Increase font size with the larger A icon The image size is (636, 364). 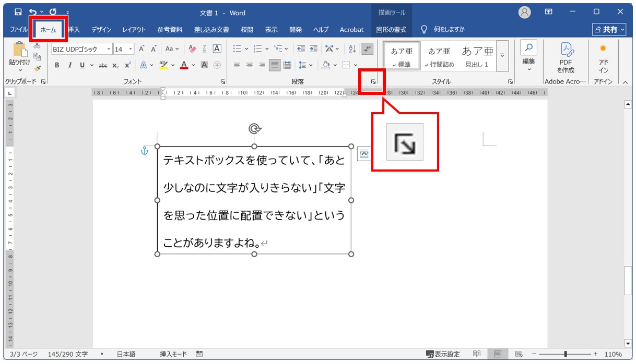pos(142,49)
